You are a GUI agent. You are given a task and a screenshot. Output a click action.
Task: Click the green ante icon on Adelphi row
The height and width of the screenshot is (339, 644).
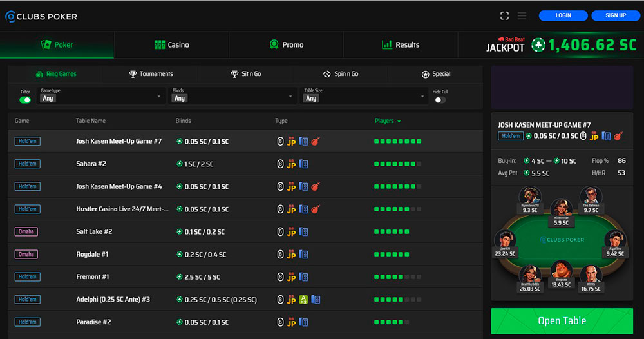(303, 299)
